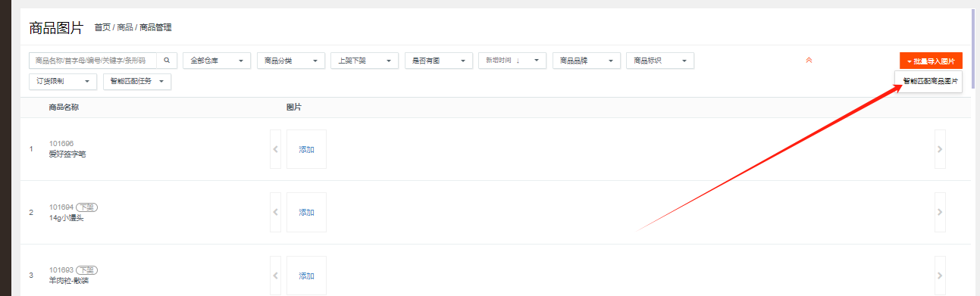
Task: Open the 商品品牌 dropdown
Action: pyautogui.click(x=587, y=61)
